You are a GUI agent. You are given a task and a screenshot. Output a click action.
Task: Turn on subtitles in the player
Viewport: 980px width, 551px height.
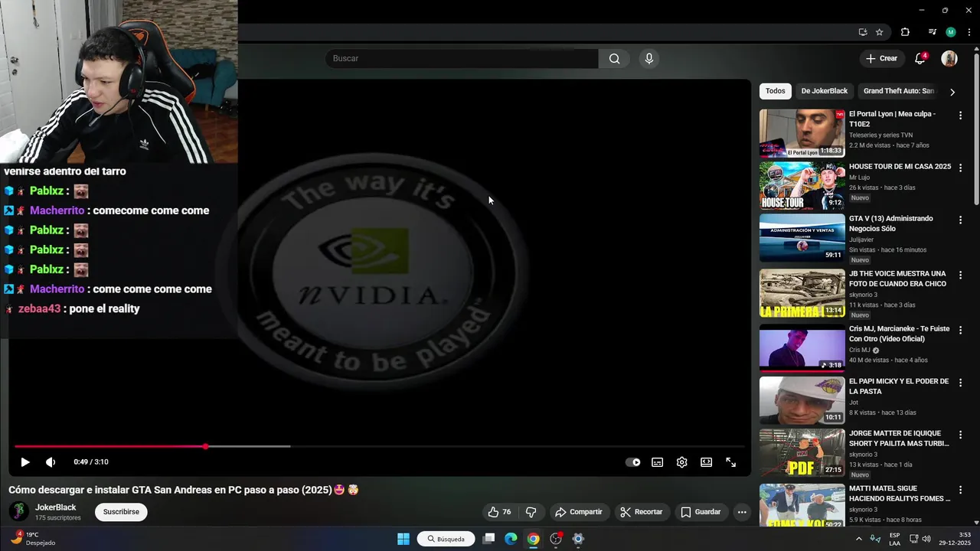[x=657, y=462]
